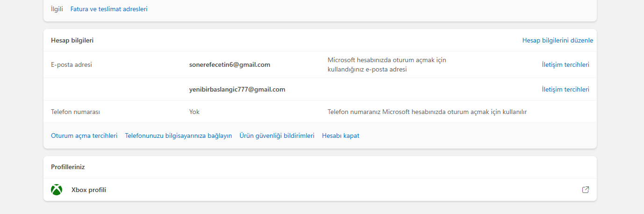Screen dimensions: 644x214
Task: Open Oturum açma tercihleri link
Action: click(x=84, y=136)
